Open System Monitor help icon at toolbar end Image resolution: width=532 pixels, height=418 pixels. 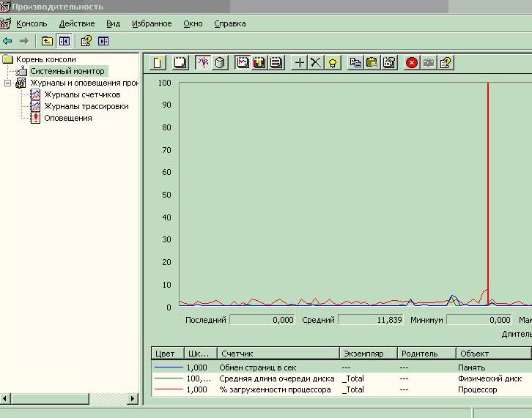click(x=446, y=63)
